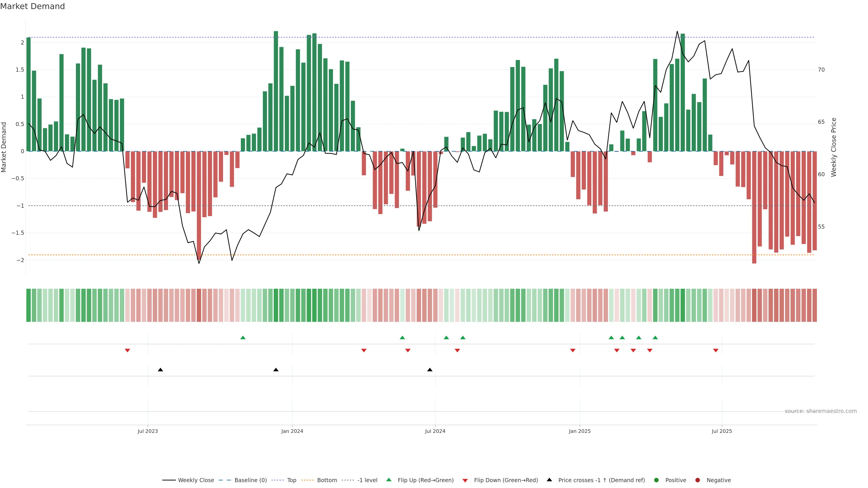Screen dimensions: 868x488
Task: Click the leftmost black price-cross triangle marker
Action: [x=160, y=370]
